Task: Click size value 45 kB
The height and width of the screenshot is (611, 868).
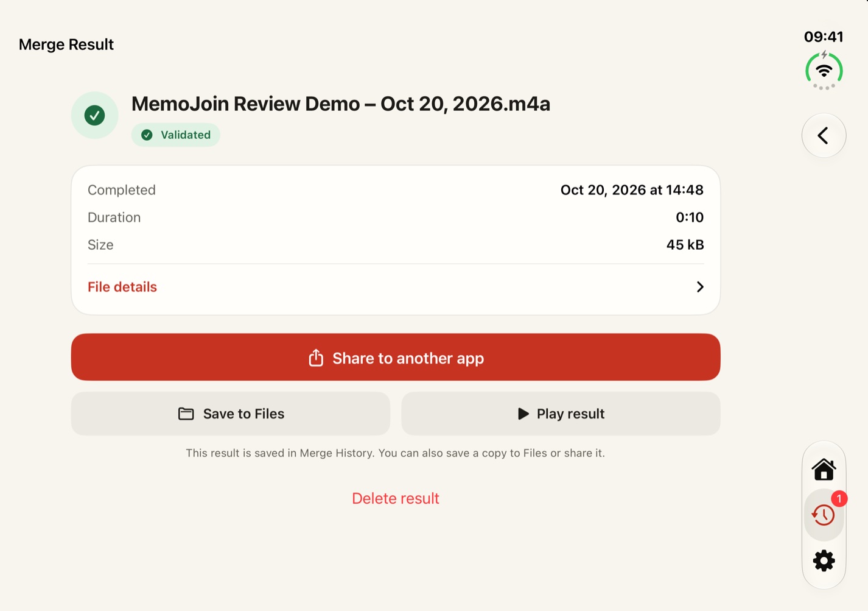Action: coord(685,245)
